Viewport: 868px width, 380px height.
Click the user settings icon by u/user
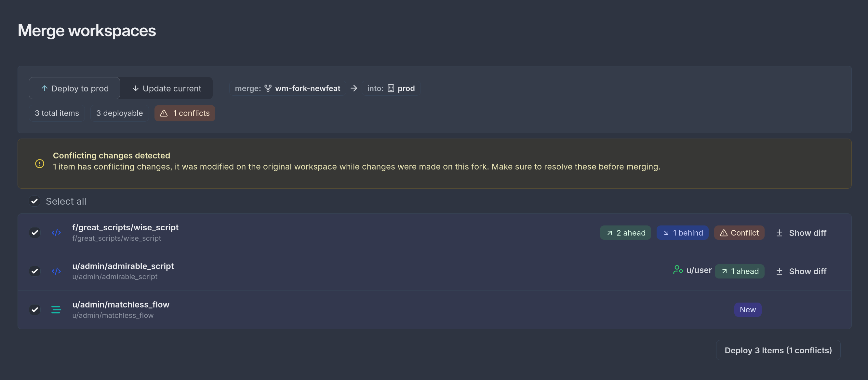click(x=678, y=270)
